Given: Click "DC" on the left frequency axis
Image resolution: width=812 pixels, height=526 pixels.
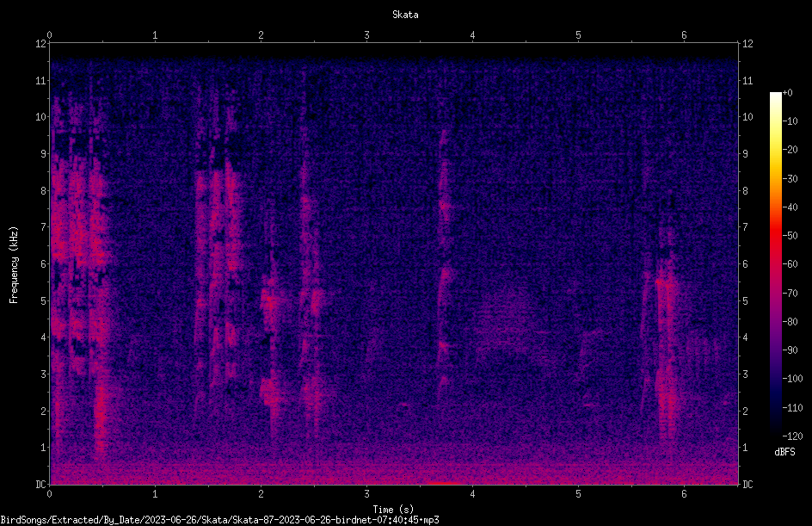Looking at the screenshot, I should tap(41, 485).
